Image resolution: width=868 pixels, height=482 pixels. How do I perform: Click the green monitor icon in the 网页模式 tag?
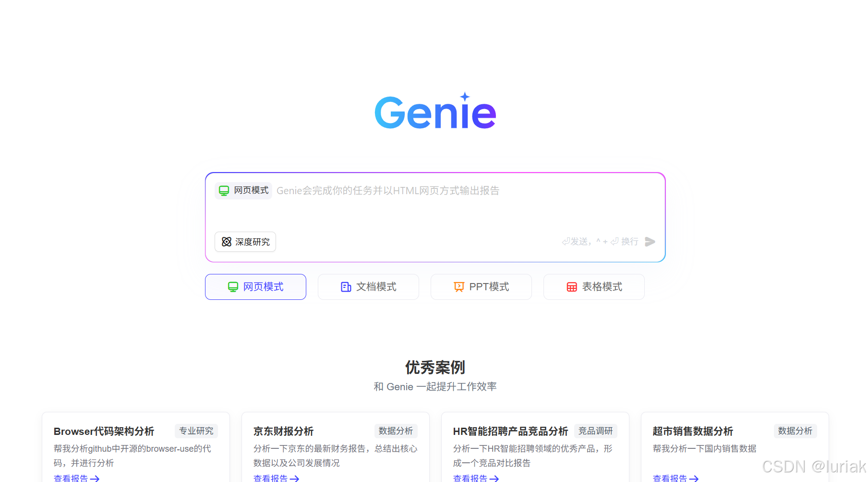pos(224,191)
